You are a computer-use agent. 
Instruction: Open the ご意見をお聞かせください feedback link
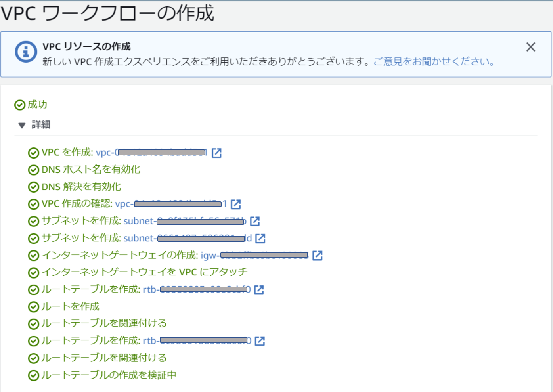point(434,62)
